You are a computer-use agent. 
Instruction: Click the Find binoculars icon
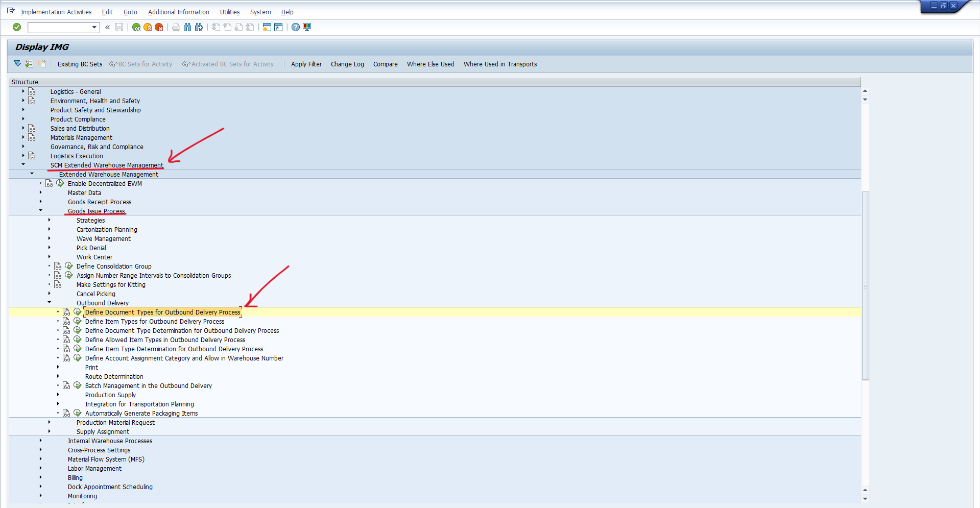point(187,27)
